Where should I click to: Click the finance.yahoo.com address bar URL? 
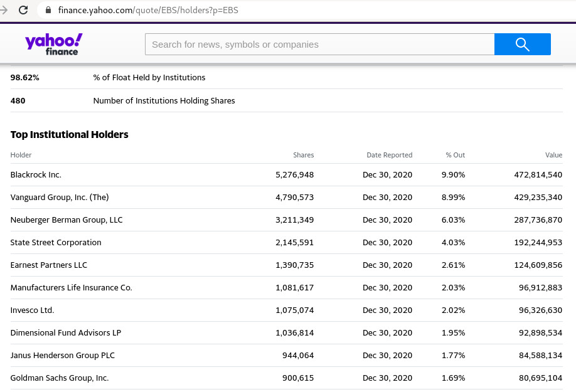coord(147,11)
